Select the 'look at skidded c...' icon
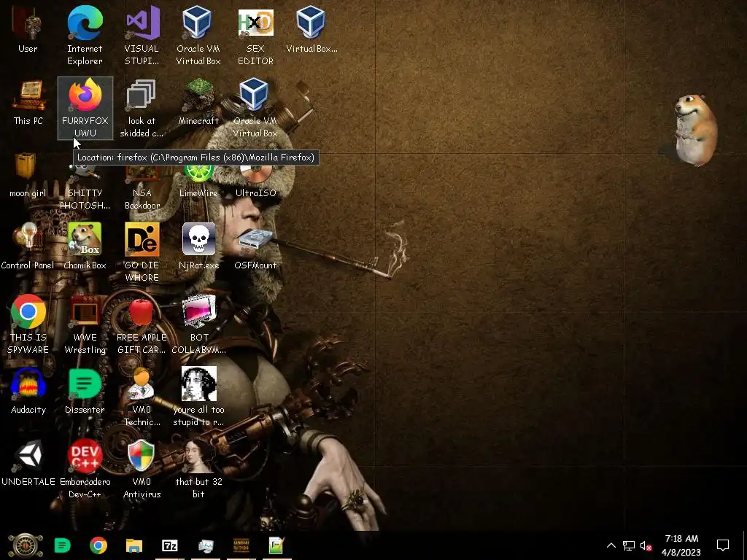Image resolution: width=747 pixels, height=560 pixels. [142, 108]
